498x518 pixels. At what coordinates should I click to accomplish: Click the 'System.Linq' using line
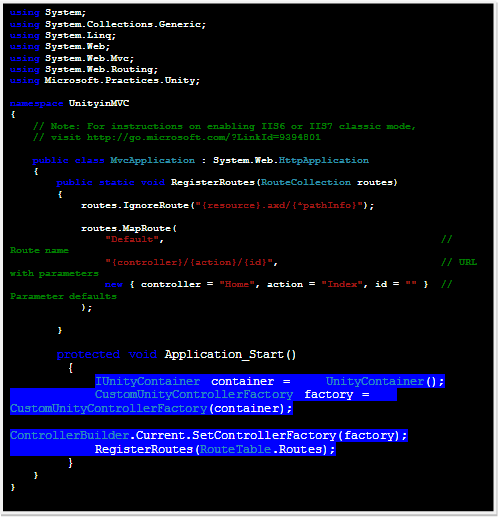click(63, 35)
